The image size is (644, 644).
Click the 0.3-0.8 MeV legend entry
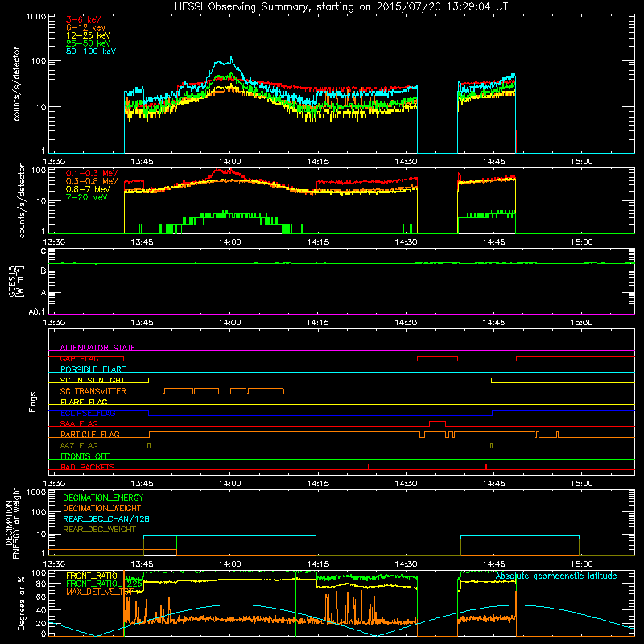point(92,181)
